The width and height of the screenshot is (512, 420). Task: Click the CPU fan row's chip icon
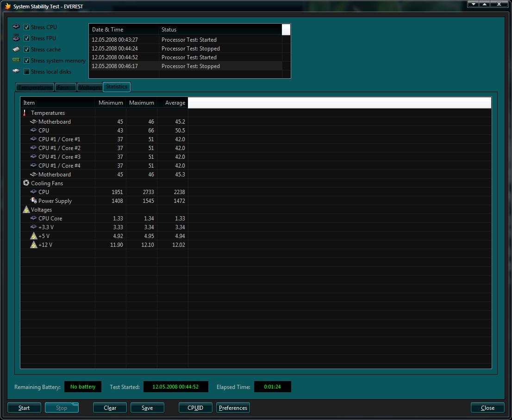(33, 192)
